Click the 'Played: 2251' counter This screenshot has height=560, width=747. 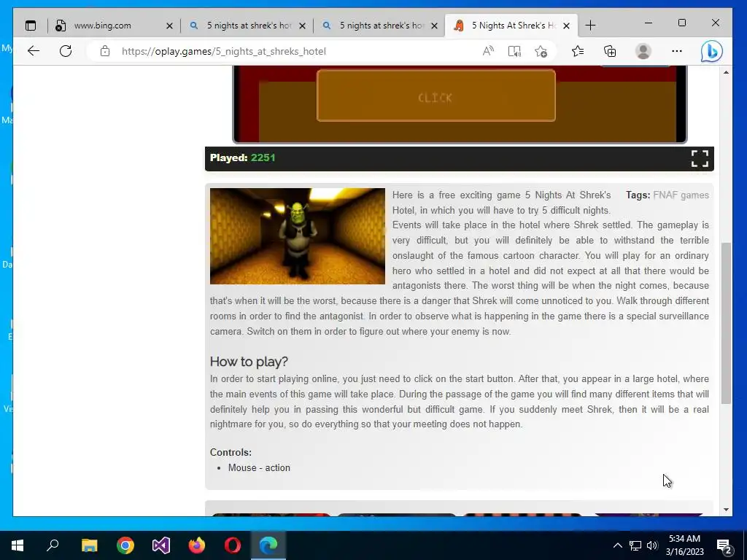[x=242, y=157]
